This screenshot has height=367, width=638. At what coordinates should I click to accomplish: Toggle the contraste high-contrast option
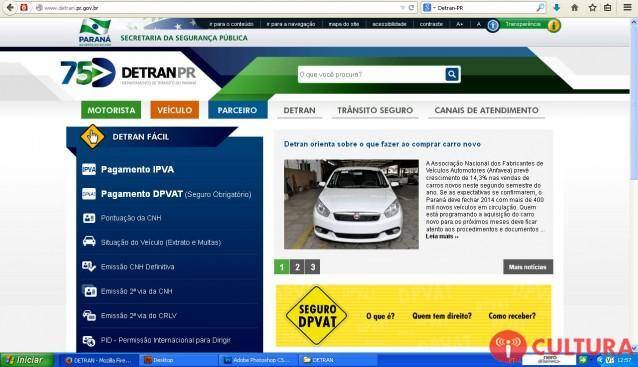coord(431,24)
